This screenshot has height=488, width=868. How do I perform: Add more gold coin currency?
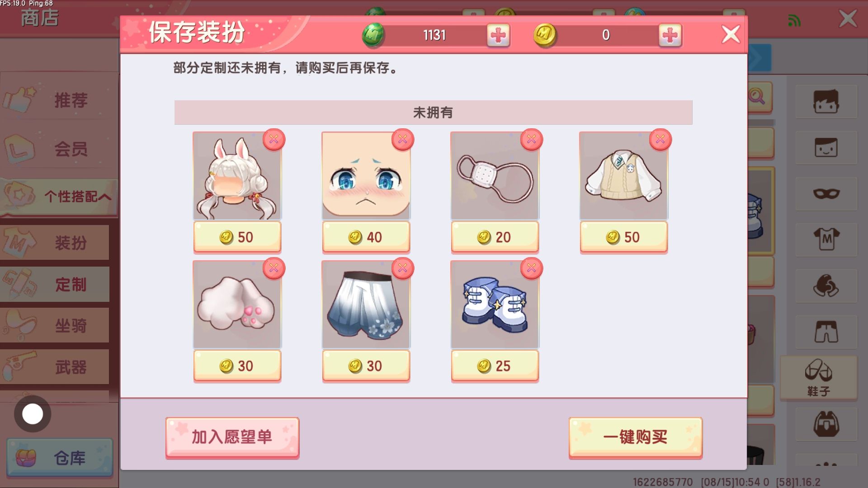tap(670, 35)
